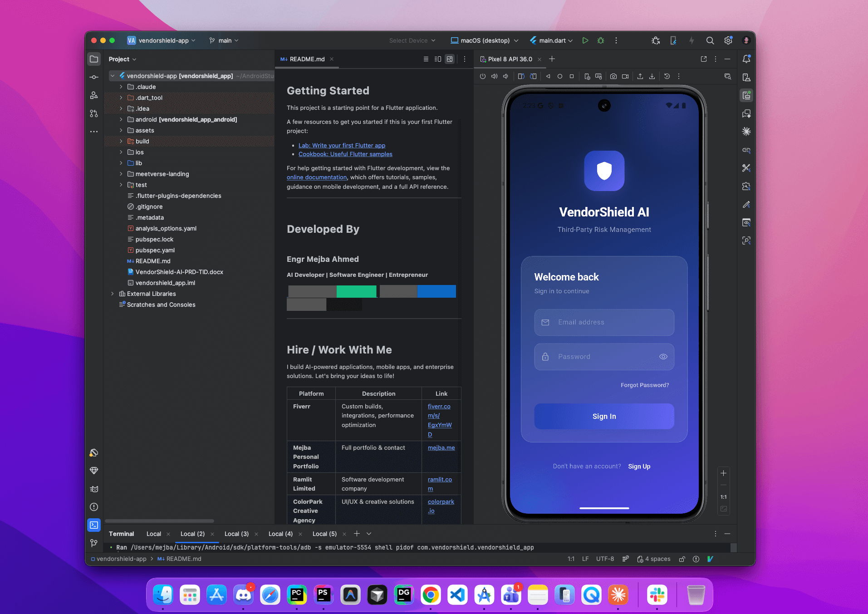Start debugging with the Debug bug icon
868x614 pixels.
click(600, 40)
